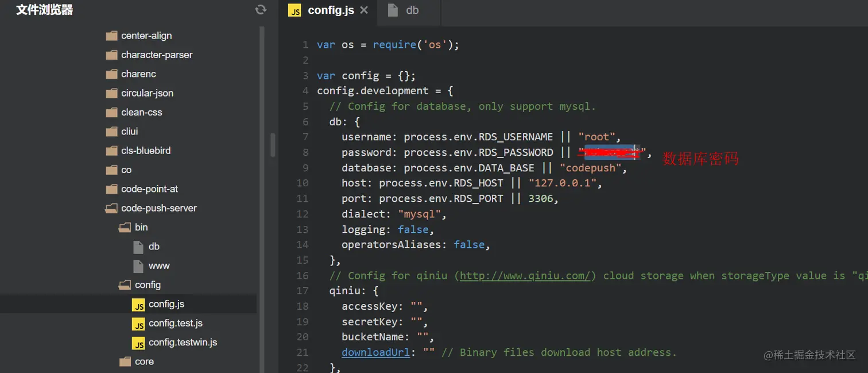This screenshot has height=373, width=868.
Task: Click the refresh icon in file browser header
Action: tap(261, 9)
